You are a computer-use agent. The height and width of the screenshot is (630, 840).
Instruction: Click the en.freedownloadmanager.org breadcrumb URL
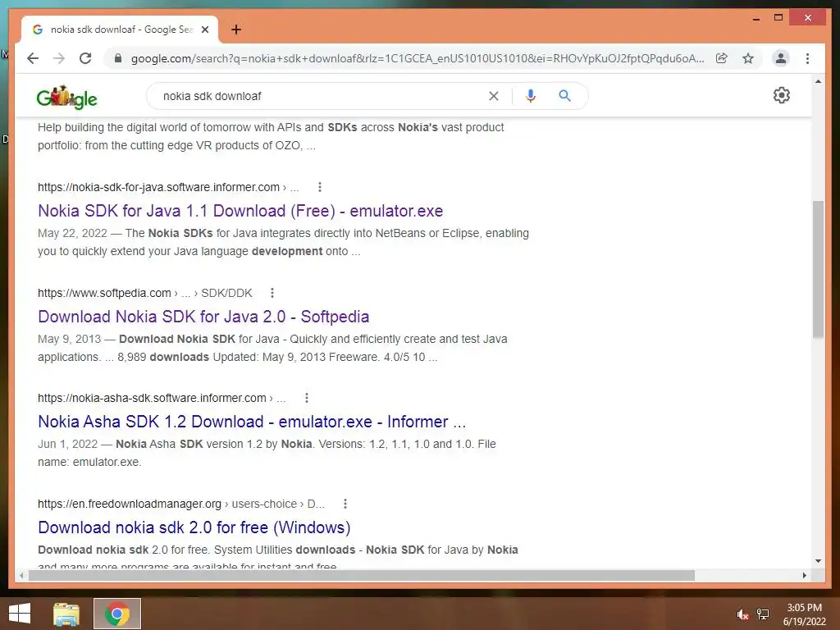pyautogui.click(x=129, y=504)
